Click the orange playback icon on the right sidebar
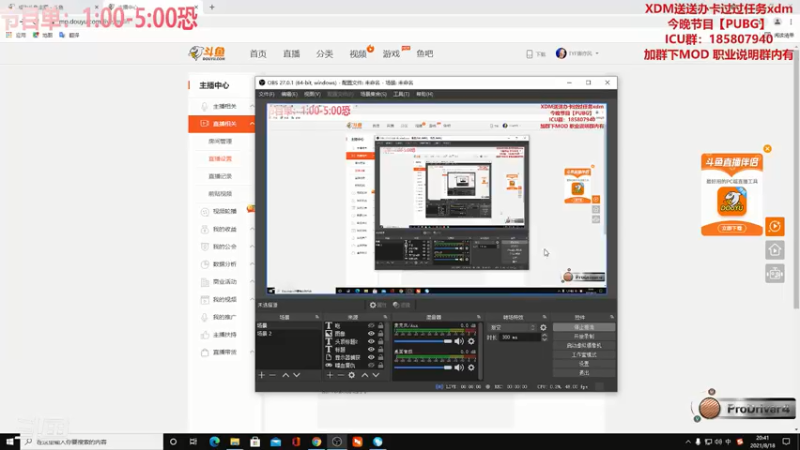 (x=774, y=227)
